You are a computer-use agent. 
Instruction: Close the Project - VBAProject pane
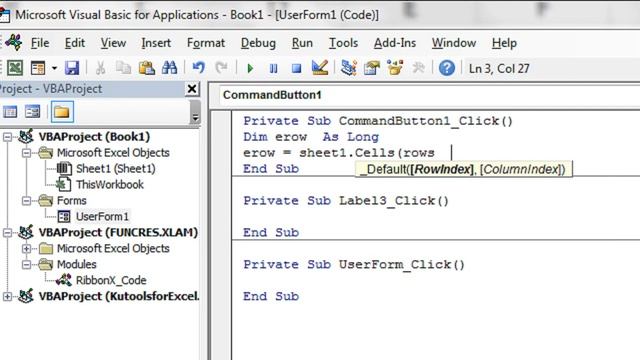[x=192, y=89]
